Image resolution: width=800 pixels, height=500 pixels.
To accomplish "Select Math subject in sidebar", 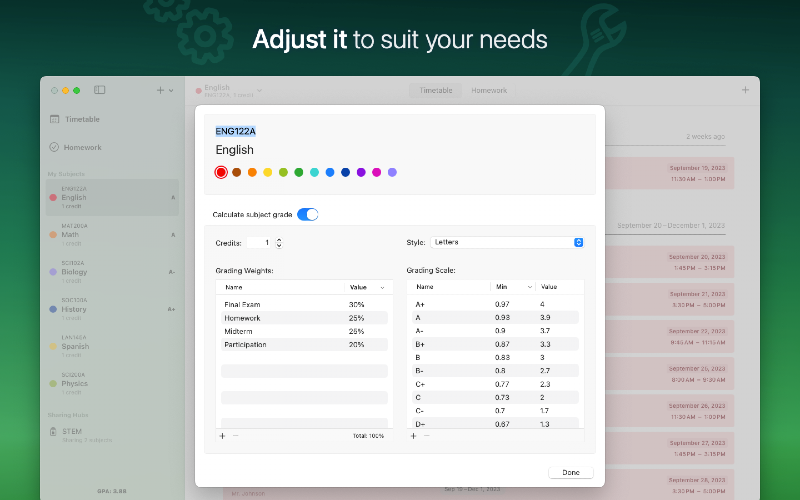I will (x=112, y=235).
